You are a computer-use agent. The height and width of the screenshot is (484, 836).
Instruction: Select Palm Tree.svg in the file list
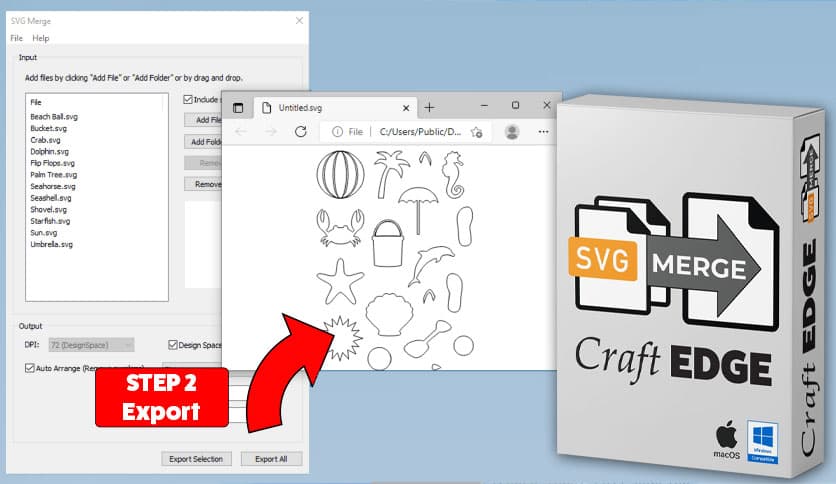tap(53, 175)
